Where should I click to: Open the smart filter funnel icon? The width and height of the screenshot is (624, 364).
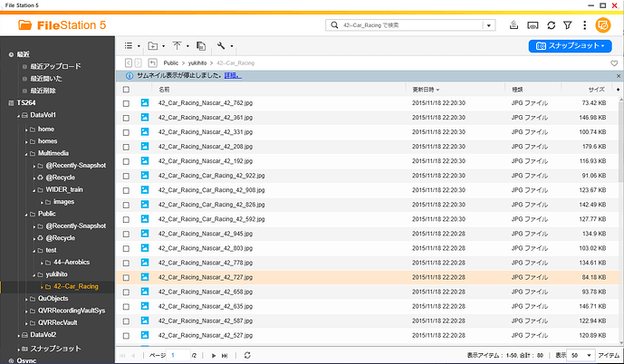pyautogui.click(x=567, y=24)
